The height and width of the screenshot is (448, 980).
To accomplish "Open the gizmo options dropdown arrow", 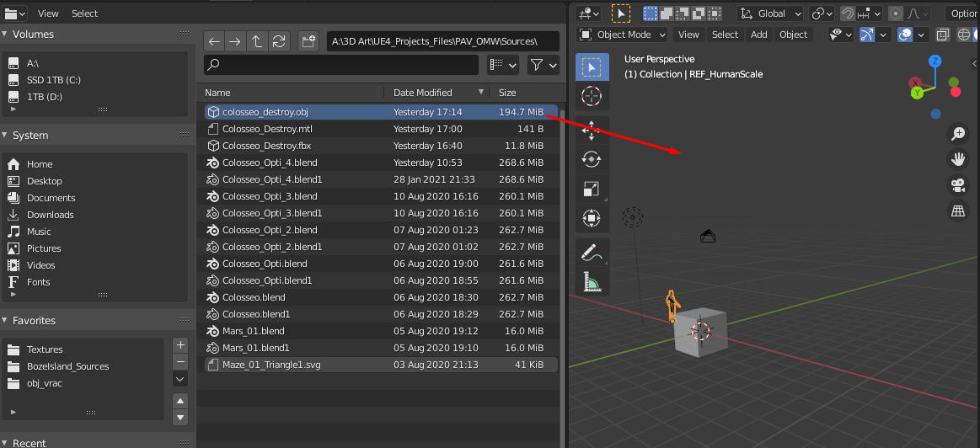I will point(883,35).
